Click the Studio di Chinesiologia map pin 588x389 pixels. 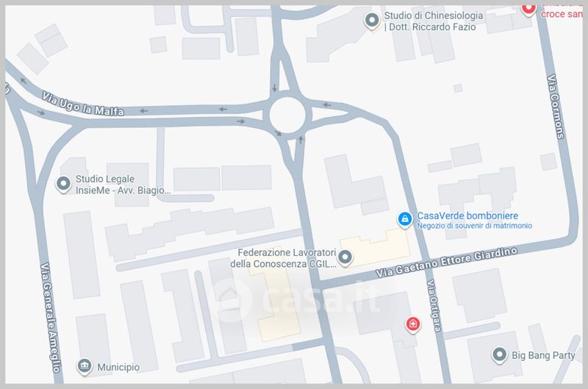(372, 21)
